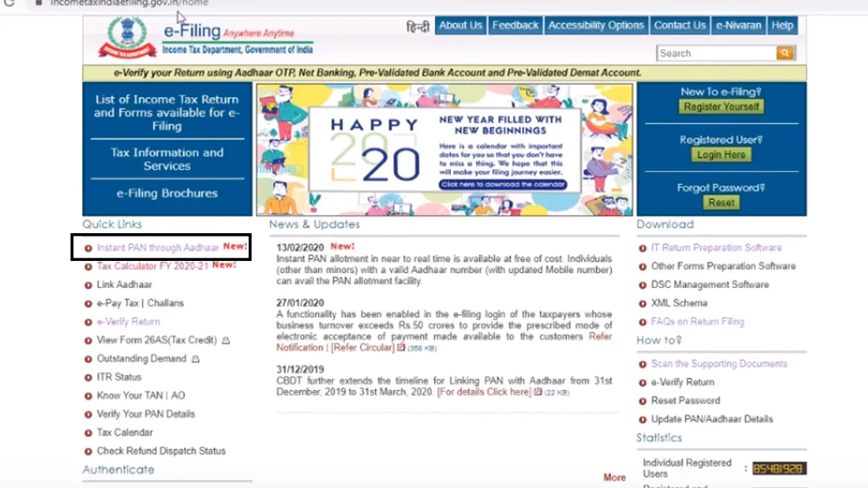Open e-Verify Return under How to

click(x=682, y=382)
